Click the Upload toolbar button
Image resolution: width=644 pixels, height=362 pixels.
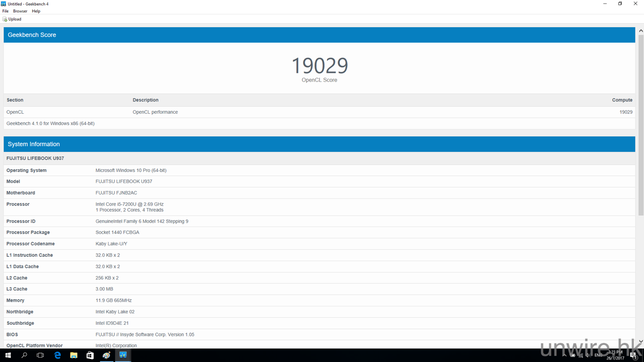tap(12, 19)
